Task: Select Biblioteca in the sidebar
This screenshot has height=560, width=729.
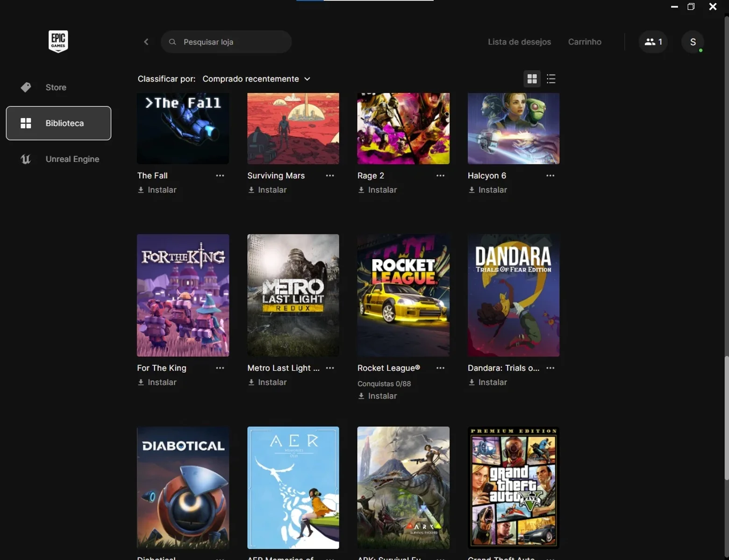Action: 58,123
